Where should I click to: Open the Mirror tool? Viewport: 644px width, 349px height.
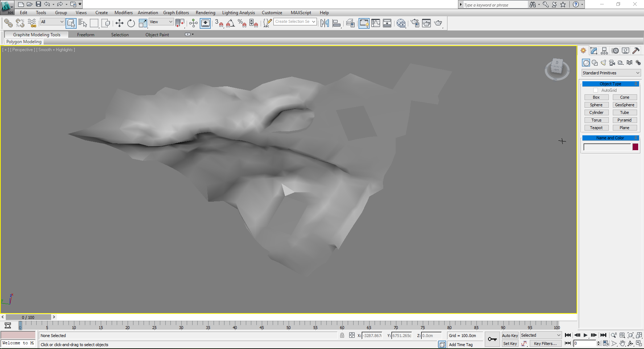(325, 23)
